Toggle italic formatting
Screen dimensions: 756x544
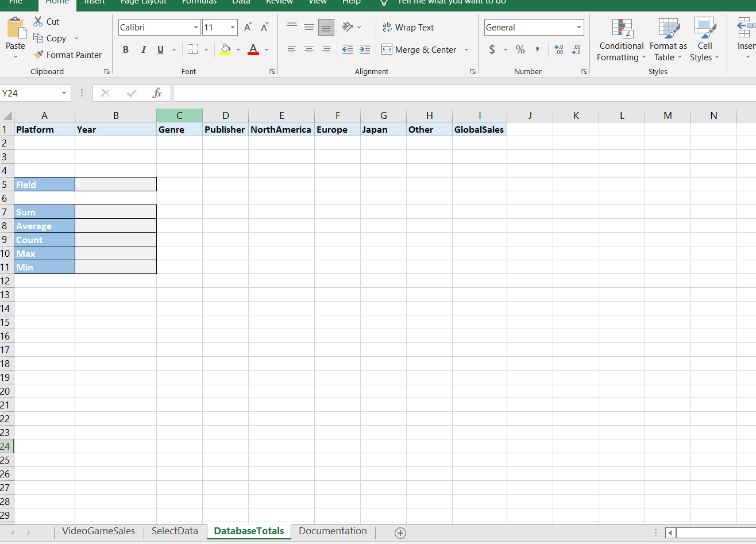[x=143, y=49]
